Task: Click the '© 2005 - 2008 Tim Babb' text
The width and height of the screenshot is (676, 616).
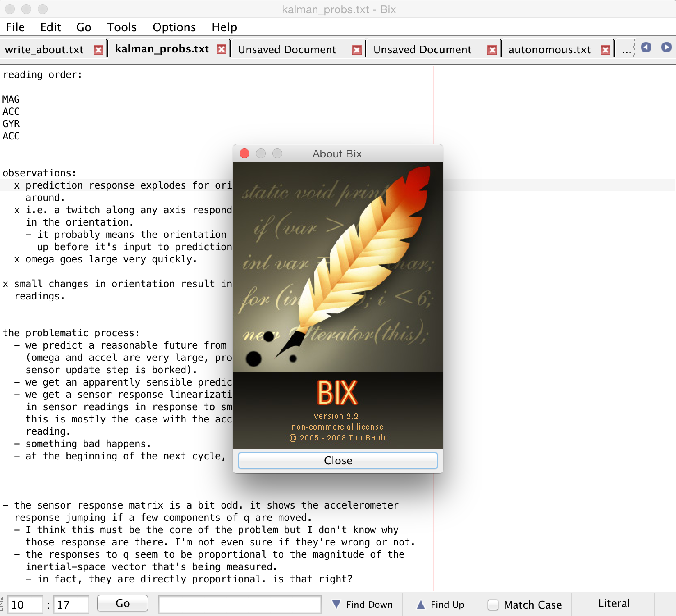Action: (337, 438)
